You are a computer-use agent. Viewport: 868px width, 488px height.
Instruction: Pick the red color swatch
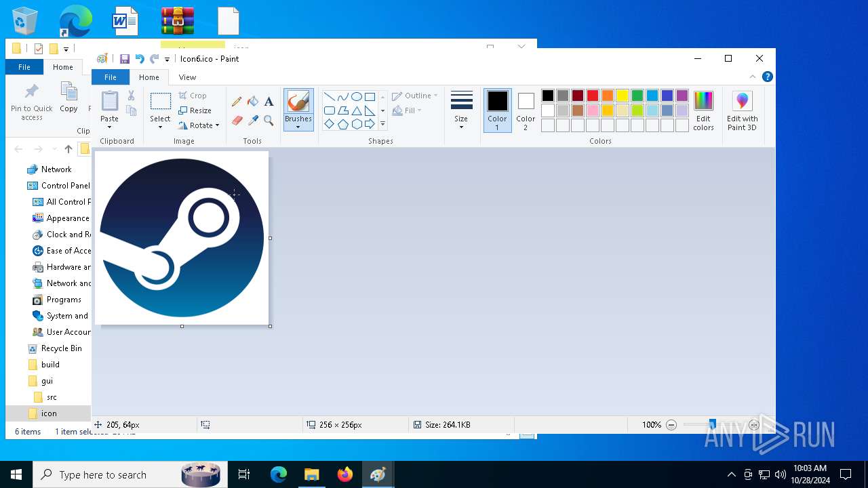[x=593, y=96]
